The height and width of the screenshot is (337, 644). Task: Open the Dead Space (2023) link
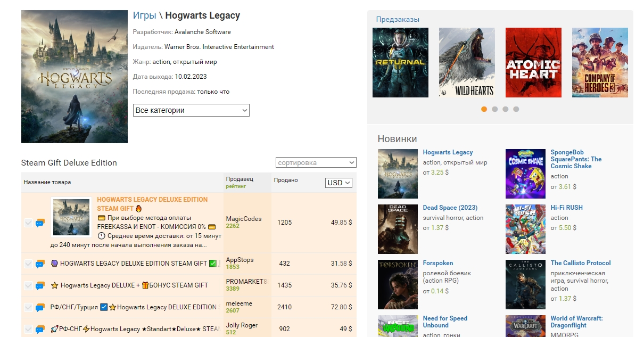450,208
